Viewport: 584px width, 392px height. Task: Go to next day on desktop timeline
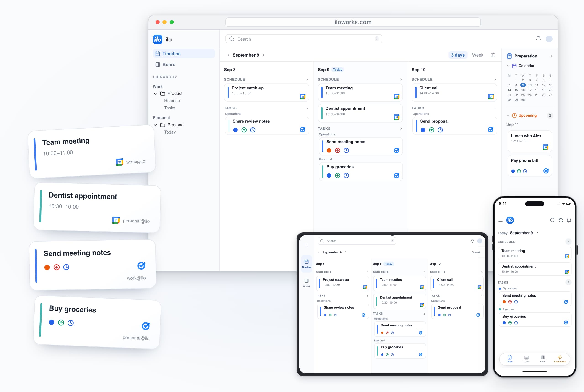[263, 55]
